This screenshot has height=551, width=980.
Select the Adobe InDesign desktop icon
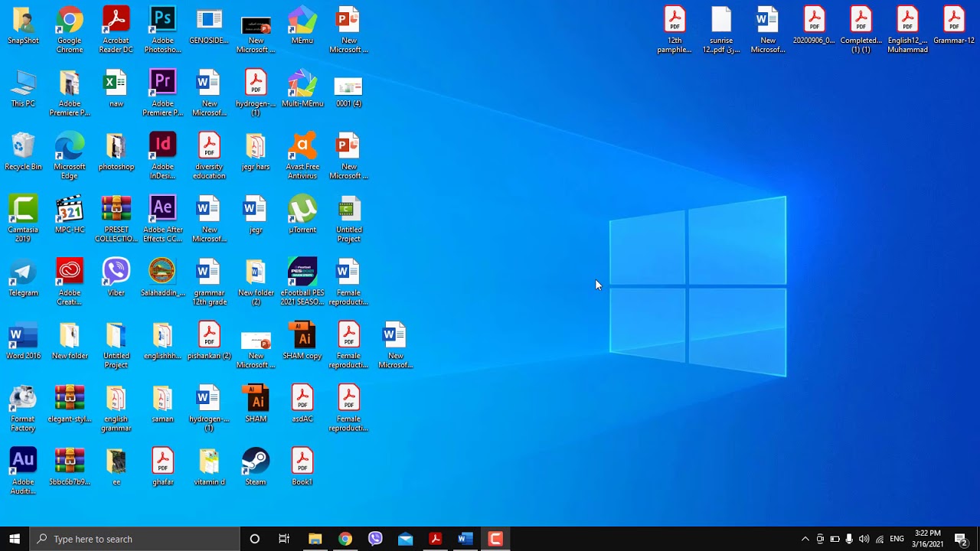[x=162, y=156]
